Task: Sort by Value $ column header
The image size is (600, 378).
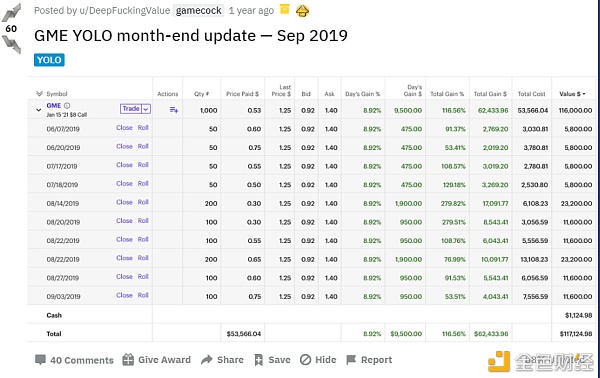Action: (572, 94)
